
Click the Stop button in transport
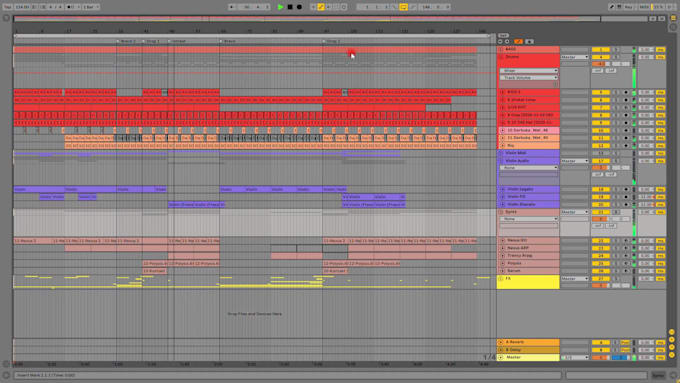tap(290, 7)
